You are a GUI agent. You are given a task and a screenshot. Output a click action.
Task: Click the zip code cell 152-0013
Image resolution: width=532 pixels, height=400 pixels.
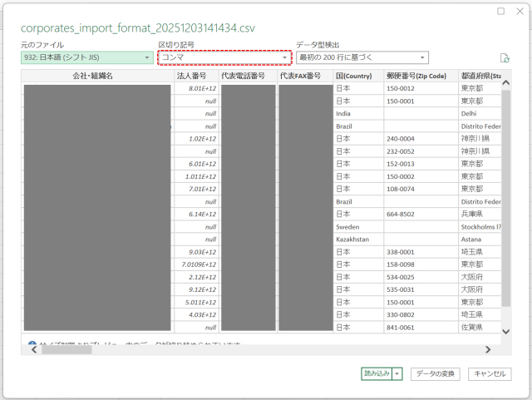[421, 164]
